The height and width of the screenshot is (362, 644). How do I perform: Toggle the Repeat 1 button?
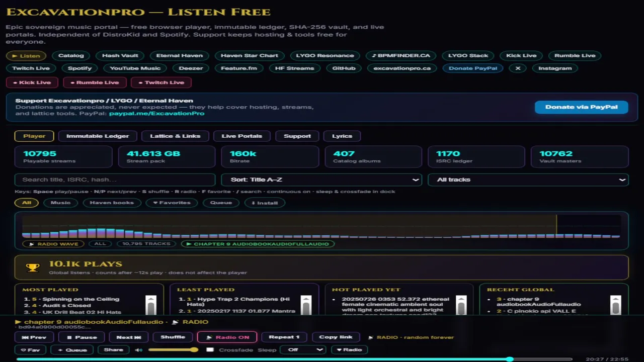point(284,337)
